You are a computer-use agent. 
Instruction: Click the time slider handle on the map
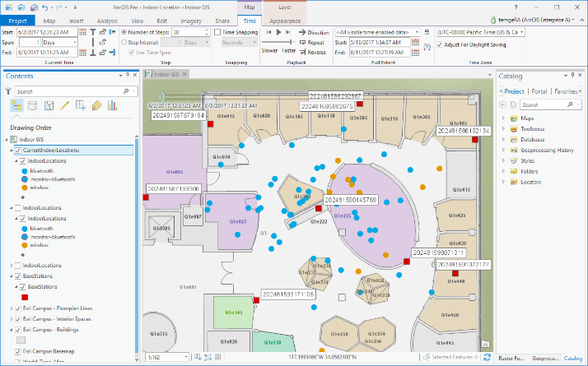pyautogui.click(x=161, y=97)
